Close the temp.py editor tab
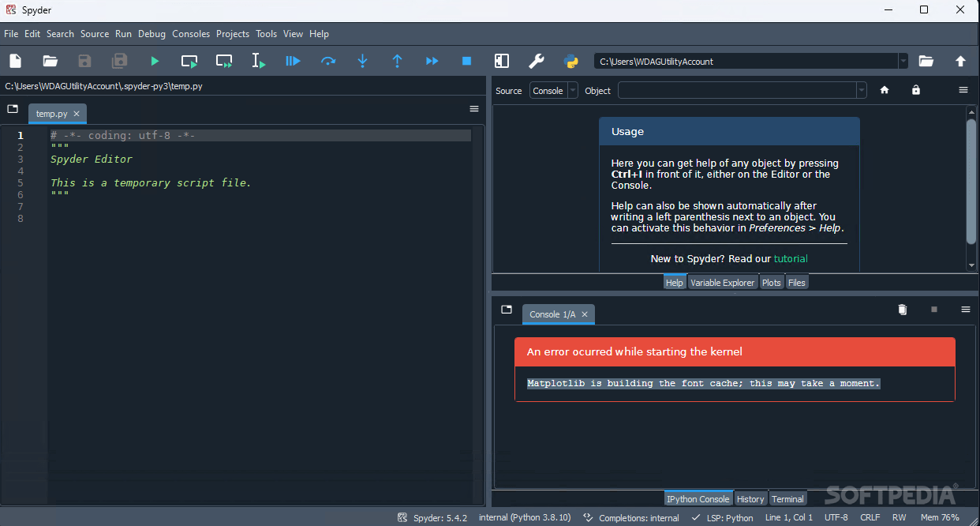 (77, 114)
